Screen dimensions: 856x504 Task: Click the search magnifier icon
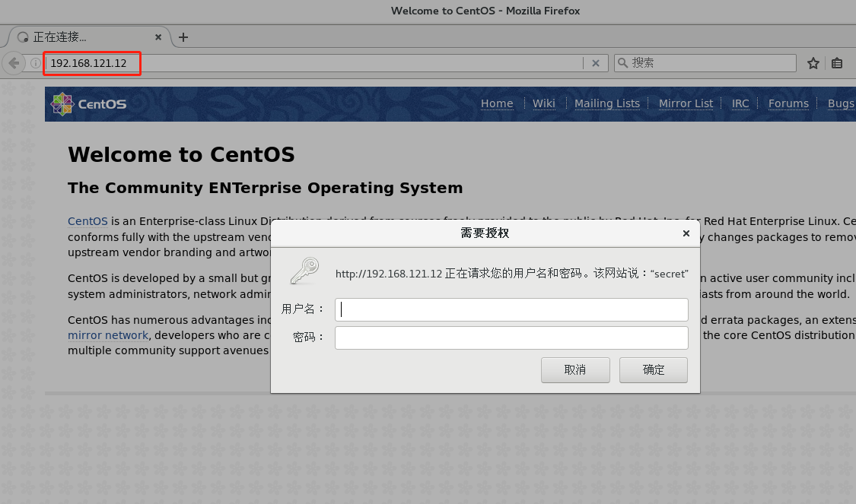pos(622,63)
